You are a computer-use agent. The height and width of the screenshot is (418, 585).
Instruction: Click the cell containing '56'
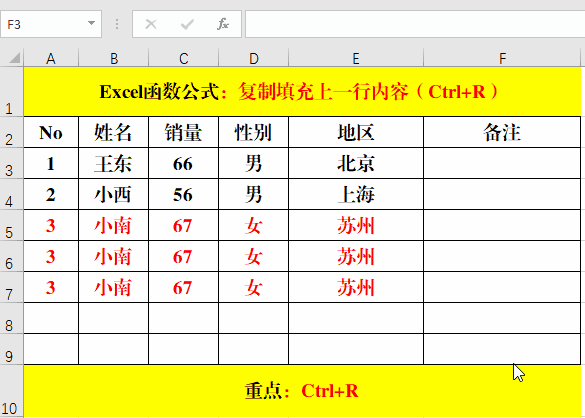[184, 194]
